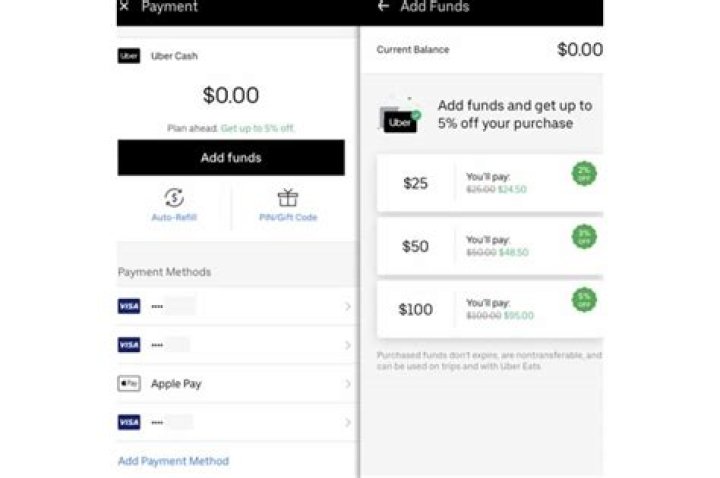Tap the 5% off green badge
Image resolution: width=720 pixels, height=478 pixels.
pos(584,299)
